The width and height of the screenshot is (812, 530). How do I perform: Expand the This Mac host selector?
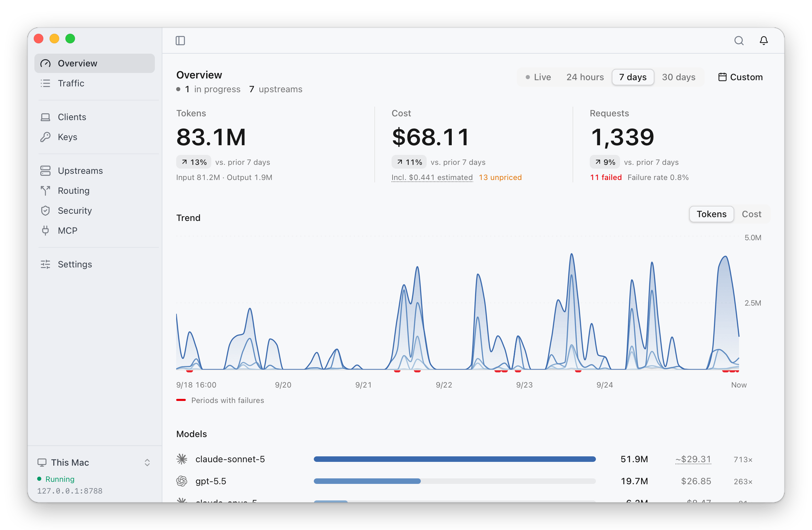point(95,463)
